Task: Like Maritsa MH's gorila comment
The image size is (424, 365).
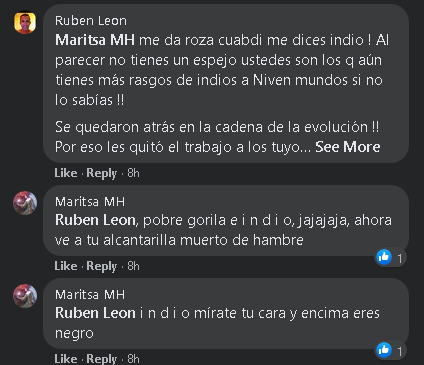Action: coord(66,266)
